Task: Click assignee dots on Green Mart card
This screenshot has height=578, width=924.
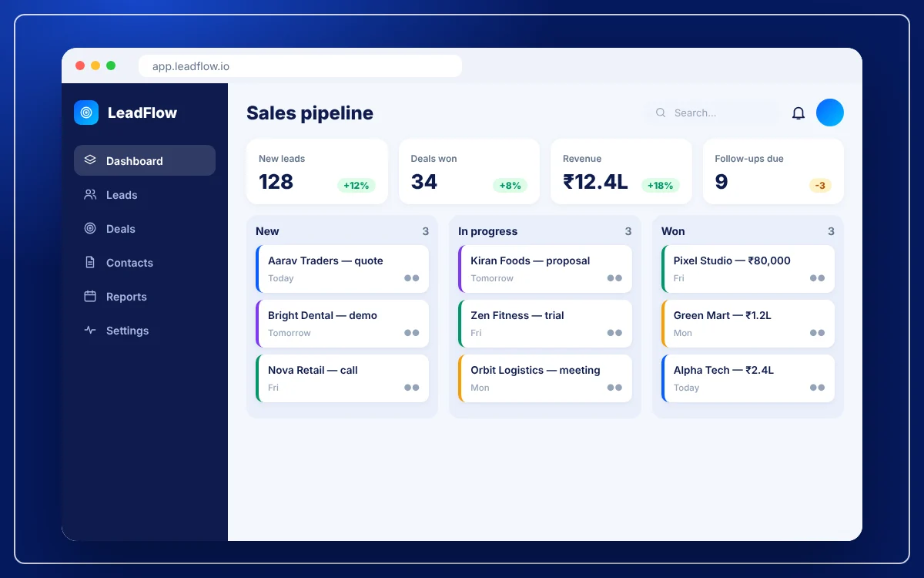Action: coord(818,333)
